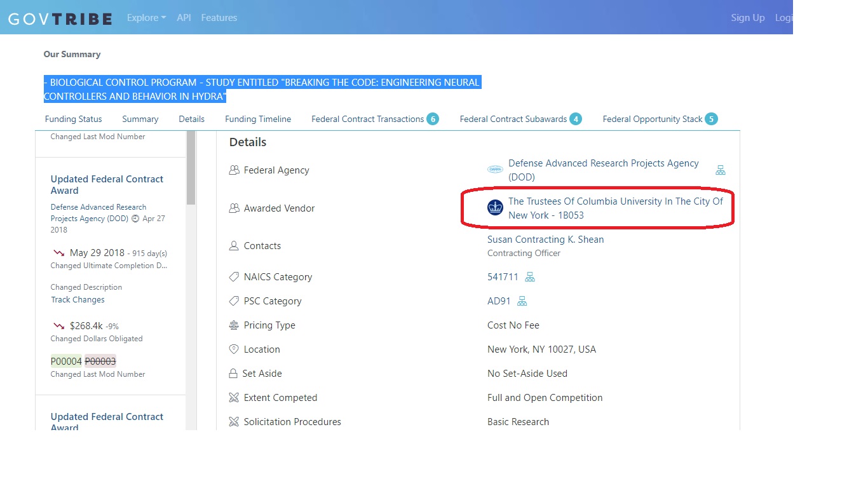Click the Contacts person icon

(234, 246)
